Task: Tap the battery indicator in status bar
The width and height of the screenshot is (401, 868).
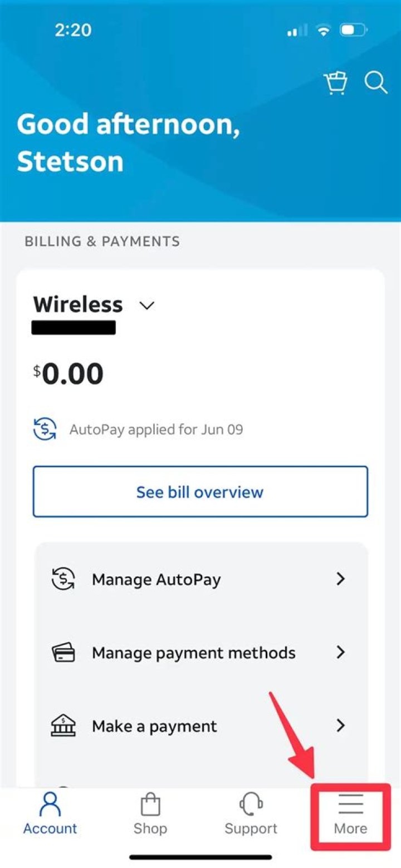Action: pyautogui.click(x=353, y=31)
